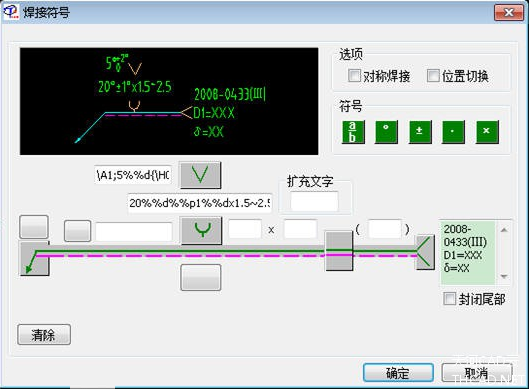The height and width of the screenshot is (389, 529).
Task: Click the tail fork symbol button
Action: [425, 252]
